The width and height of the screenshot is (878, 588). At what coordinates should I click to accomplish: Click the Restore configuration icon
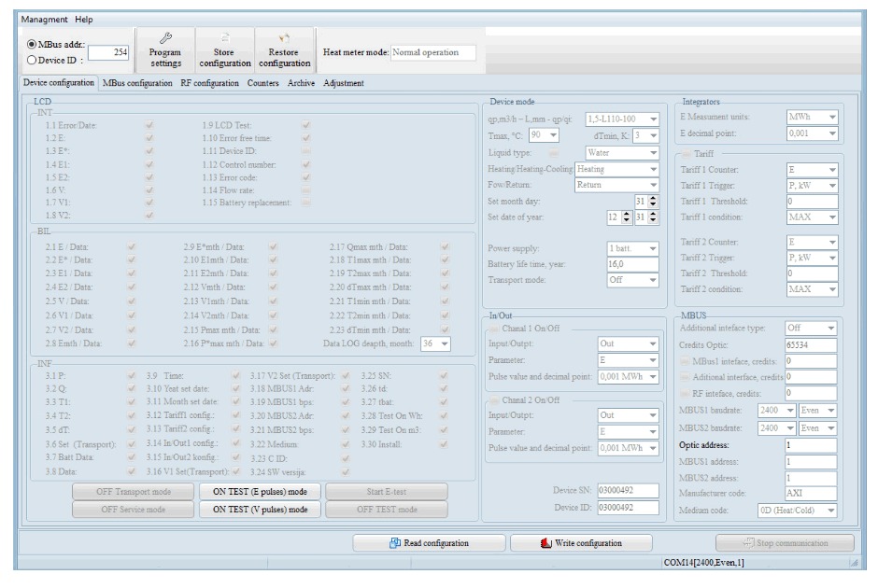click(284, 39)
